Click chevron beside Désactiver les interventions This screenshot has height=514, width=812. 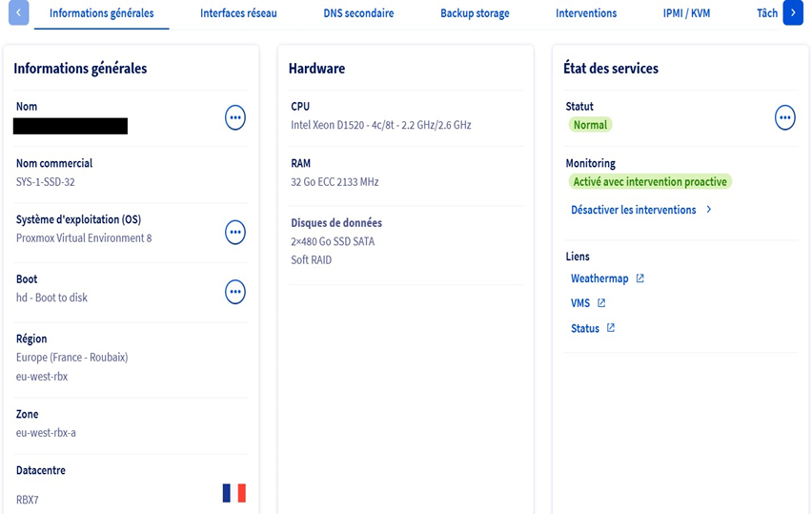(x=709, y=210)
